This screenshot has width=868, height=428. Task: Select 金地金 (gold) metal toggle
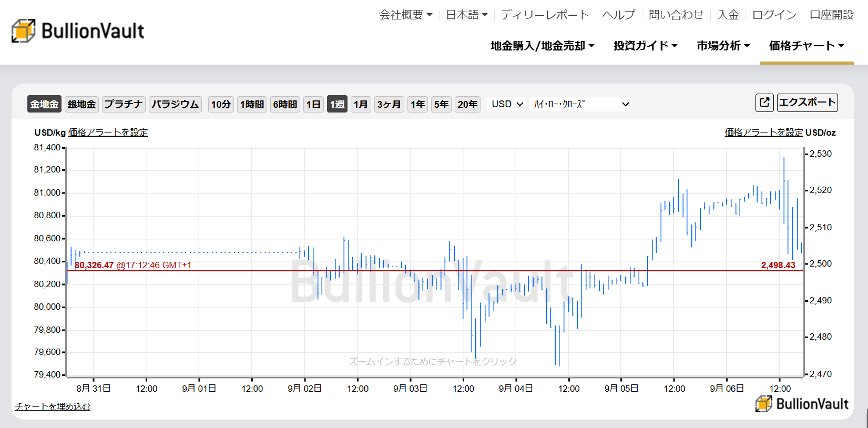pyautogui.click(x=44, y=104)
